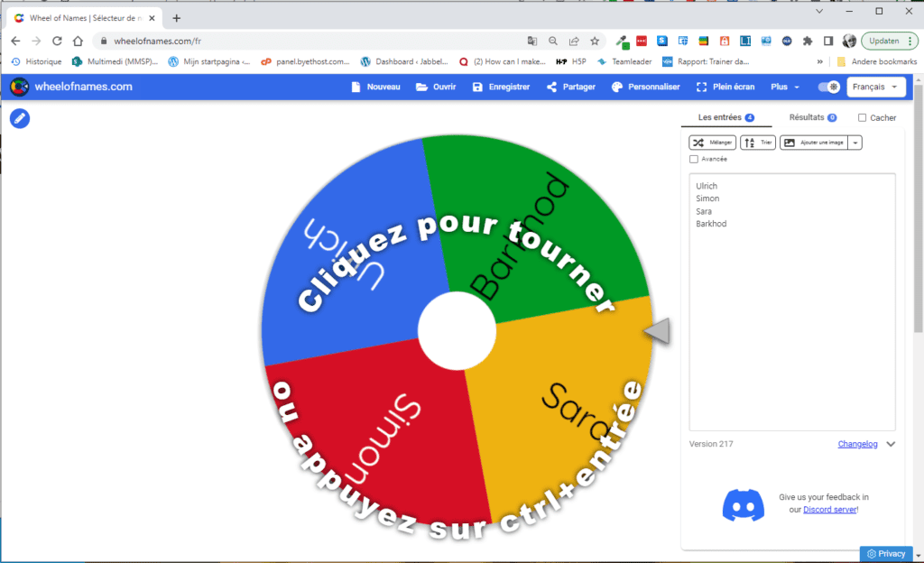Image resolution: width=924 pixels, height=563 pixels.
Task: Open a new browser tab
Action: coord(176,18)
